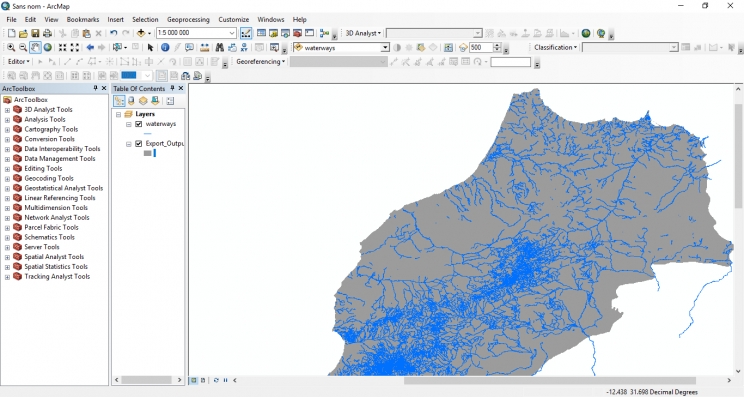Click the Select Elements arrow tool

coord(150,47)
